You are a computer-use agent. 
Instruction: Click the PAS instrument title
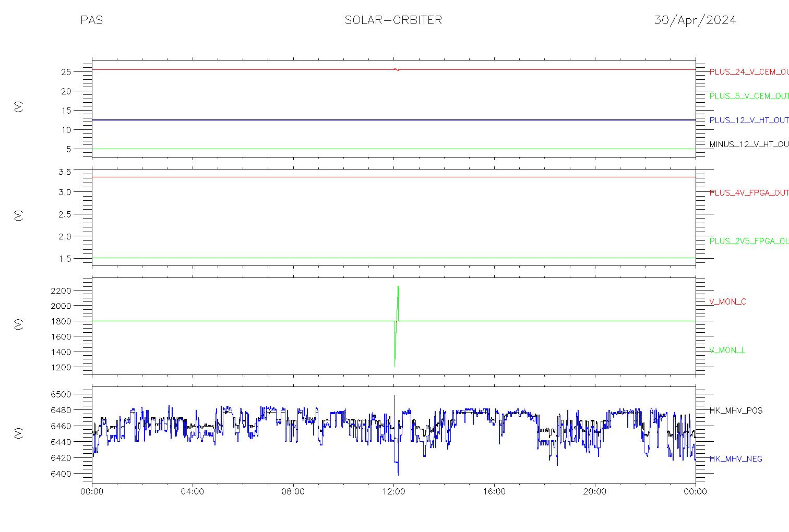coord(91,20)
